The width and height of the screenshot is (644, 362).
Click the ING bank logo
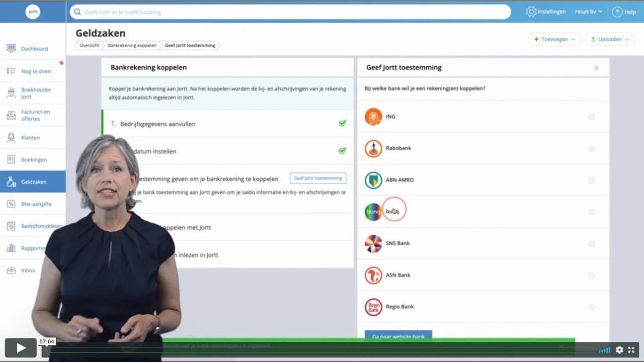coord(373,117)
